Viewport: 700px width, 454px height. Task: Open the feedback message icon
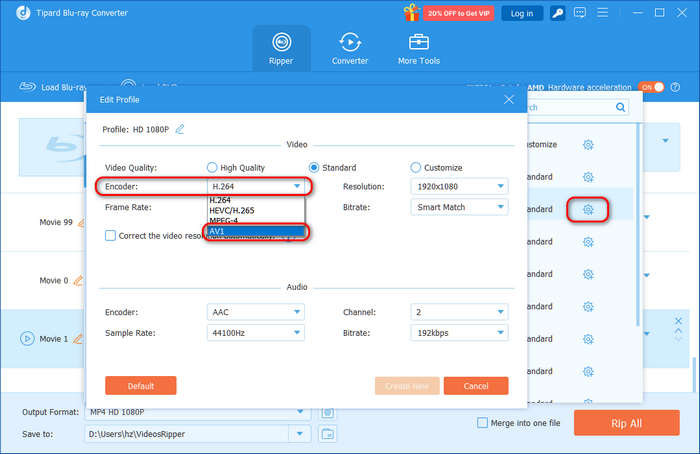[579, 13]
